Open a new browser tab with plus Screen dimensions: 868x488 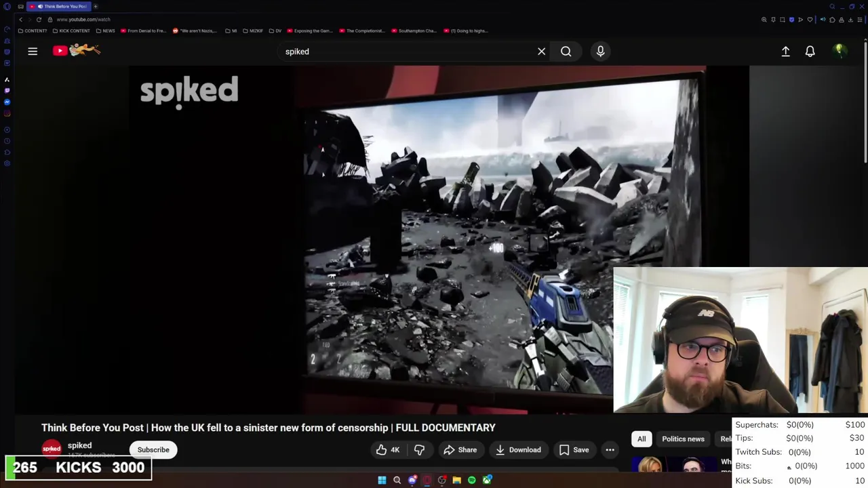96,6
